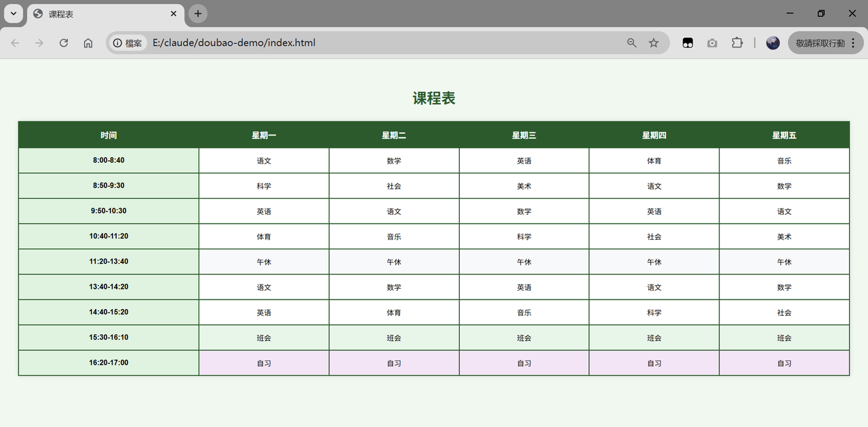
Task: Select the 11:20-13:40 time cell
Action: (108, 262)
